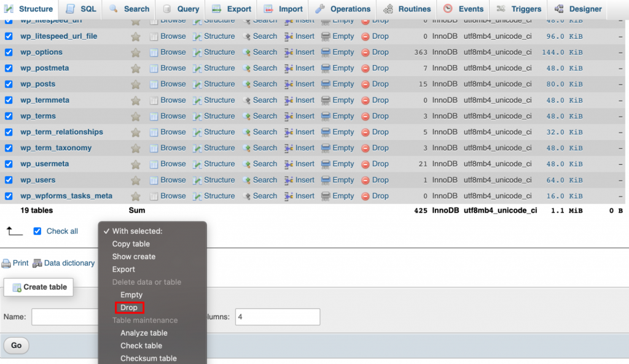Image resolution: width=629 pixels, height=364 pixels.
Task: Mark wp_users table with star icon
Action: click(136, 180)
